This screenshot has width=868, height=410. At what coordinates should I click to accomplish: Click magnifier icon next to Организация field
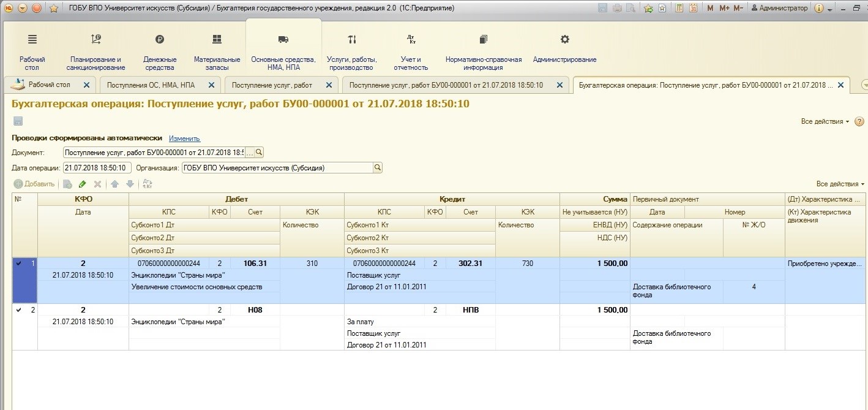377,168
